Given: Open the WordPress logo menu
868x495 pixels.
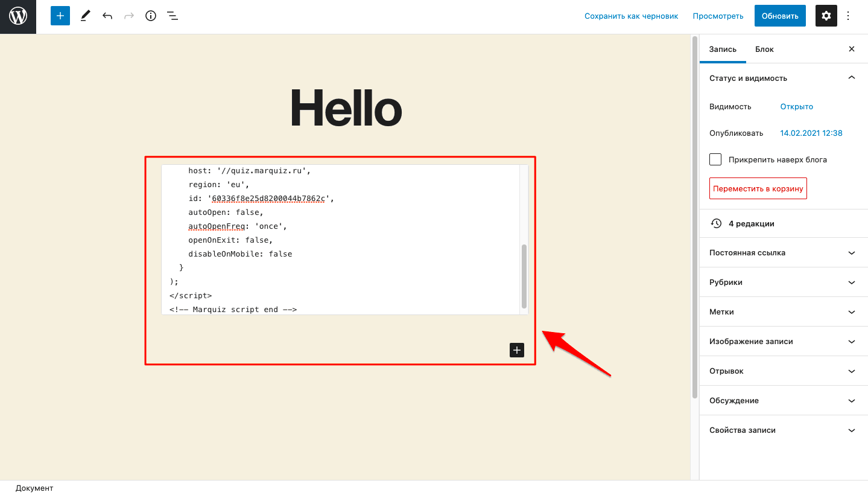Looking at the screenshot, I should point(18,16).
